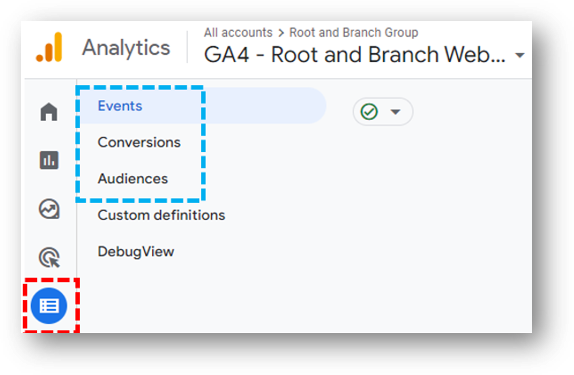Open the Conversions menu item
This screenshot has width=574, height=375.
(139, 142)
